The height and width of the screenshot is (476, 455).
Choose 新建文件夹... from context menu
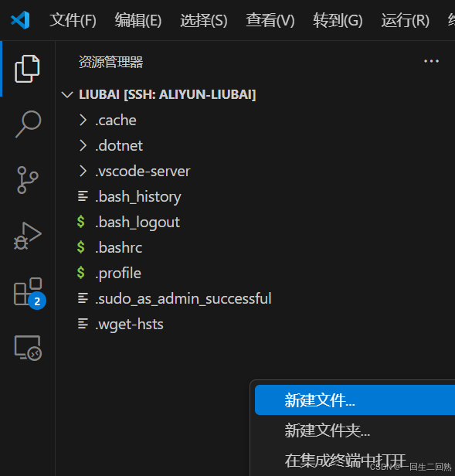(355, 430)
